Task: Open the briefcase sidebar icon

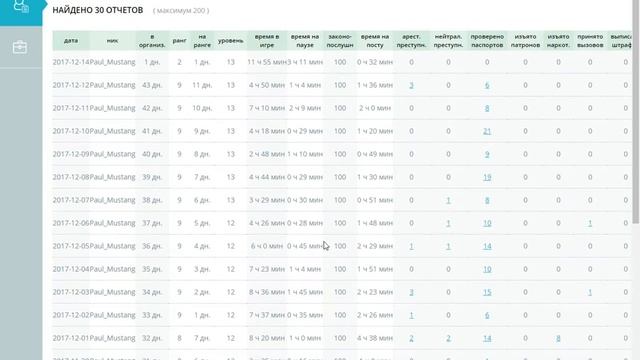Action: [x=20, y=47]
